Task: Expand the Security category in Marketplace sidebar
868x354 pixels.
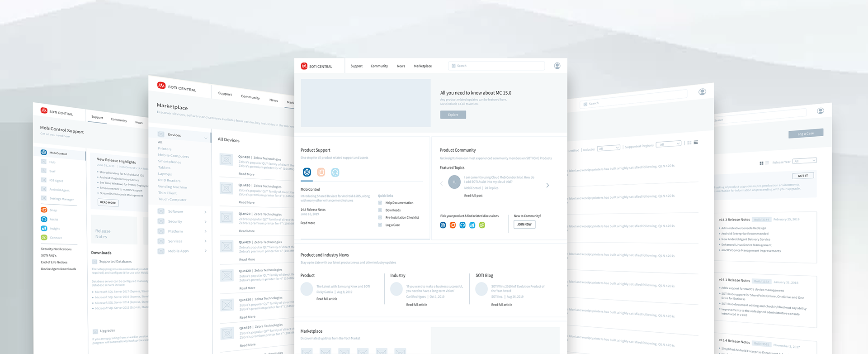Action: (205, 222)
